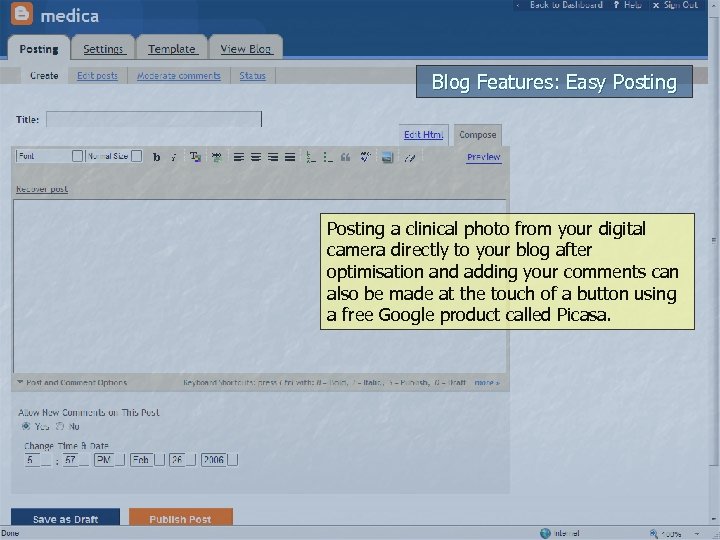This screenshot has width=720, height=540.
Task: Open the Normal Size dropdown
Action: click(x=114, y=156)
